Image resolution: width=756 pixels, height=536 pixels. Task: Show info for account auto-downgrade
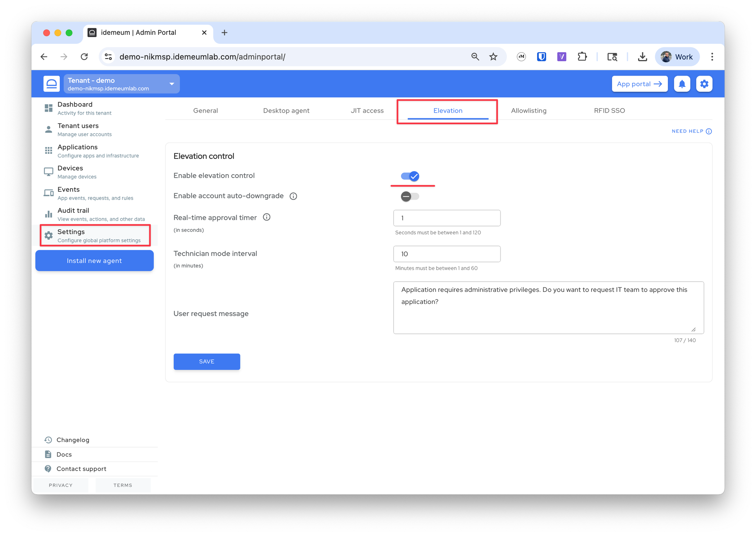(x=293, y=196)
